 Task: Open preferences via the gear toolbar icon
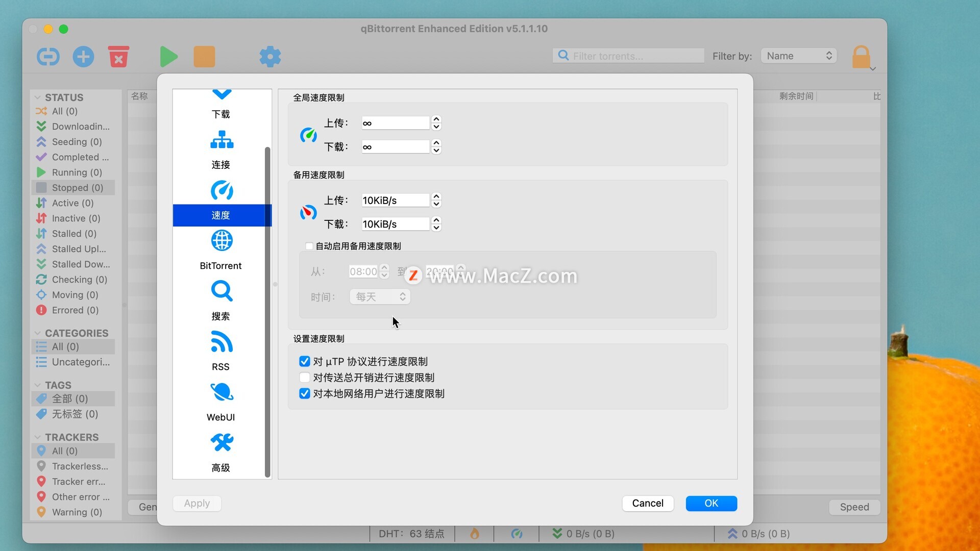pos(270,56)
